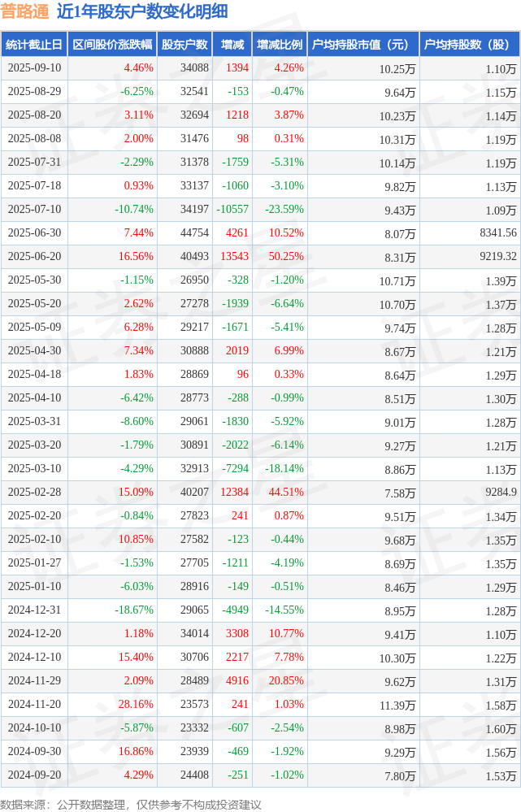Click the 2024-09-20 date cell
The height and width of the screenshot is (812, 521).
[x=33, y=775]
